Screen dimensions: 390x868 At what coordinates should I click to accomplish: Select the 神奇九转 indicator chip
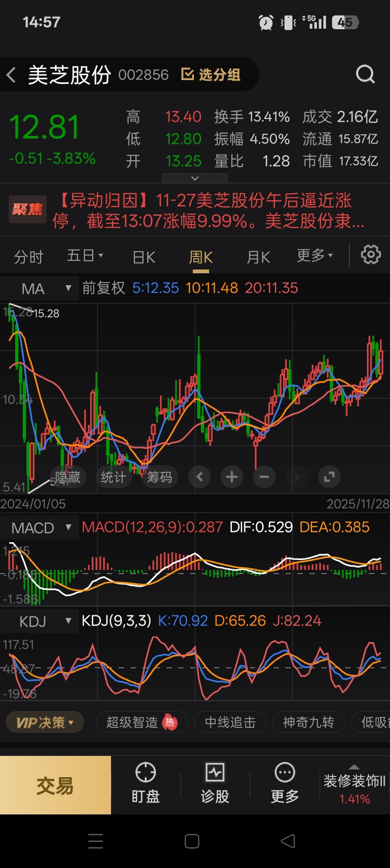tap(308, 722)
